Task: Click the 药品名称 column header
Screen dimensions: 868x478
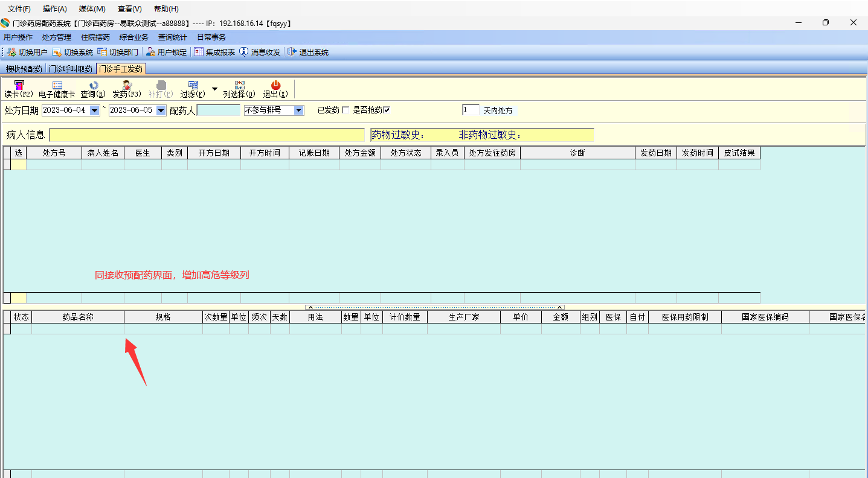Action: 78,317
